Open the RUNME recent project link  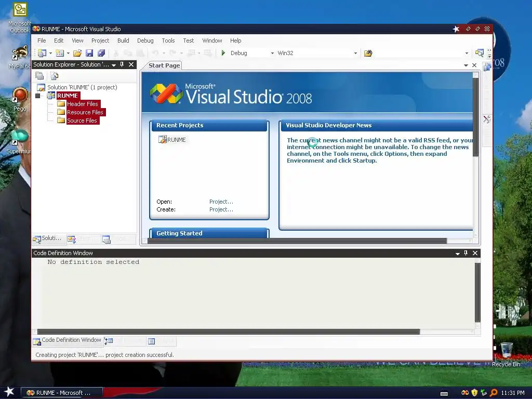pyautogui.click(x=177, y=139)
